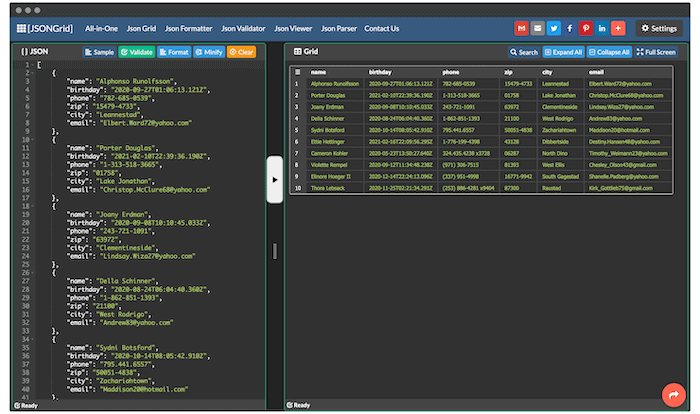
Task: Open Json Formatter menu item
Action: [x=188, y=29]
